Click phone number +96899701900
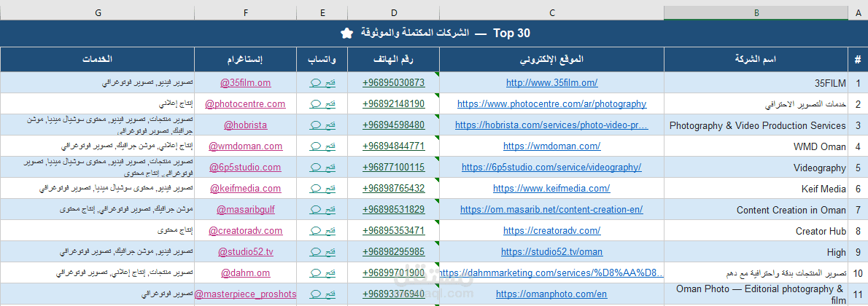Viewport: 868px width, 306px height. tap(394, 272)
